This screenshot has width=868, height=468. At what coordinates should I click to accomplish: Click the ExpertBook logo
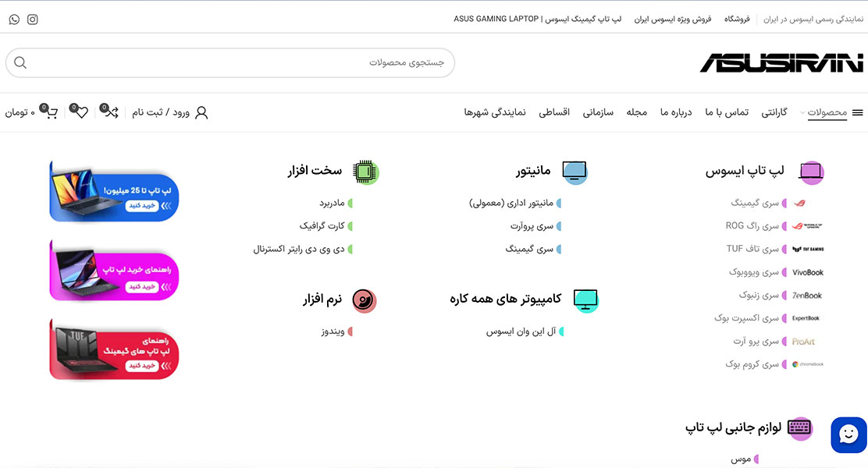coord(806,318)
